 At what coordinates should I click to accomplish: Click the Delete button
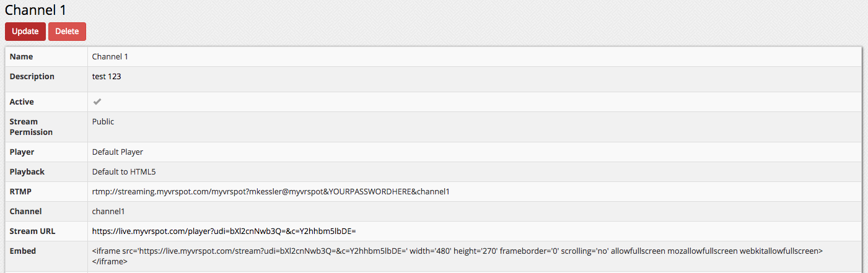[x=67, y=32]
